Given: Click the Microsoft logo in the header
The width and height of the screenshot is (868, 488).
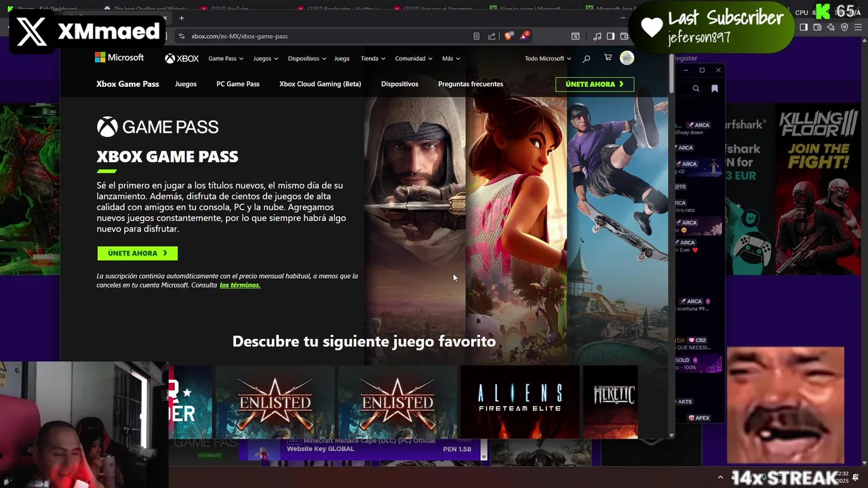Looking at the screenshot, I should 119,58.
